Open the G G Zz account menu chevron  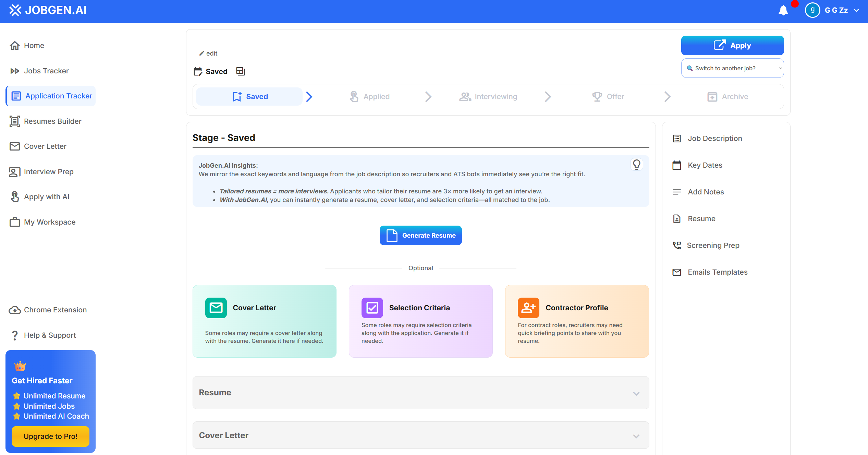856,10
